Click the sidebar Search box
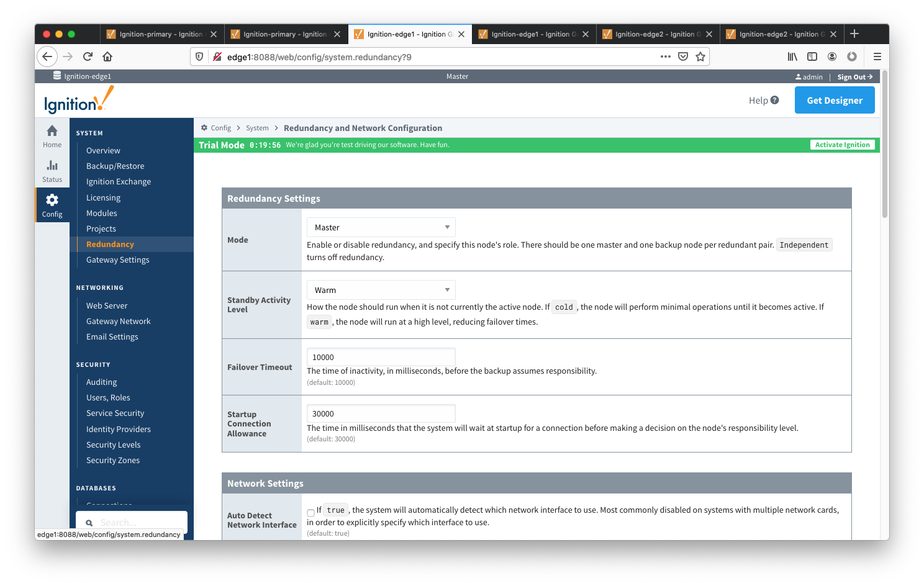Screen dimensions: 924x586 pos(132,523)
